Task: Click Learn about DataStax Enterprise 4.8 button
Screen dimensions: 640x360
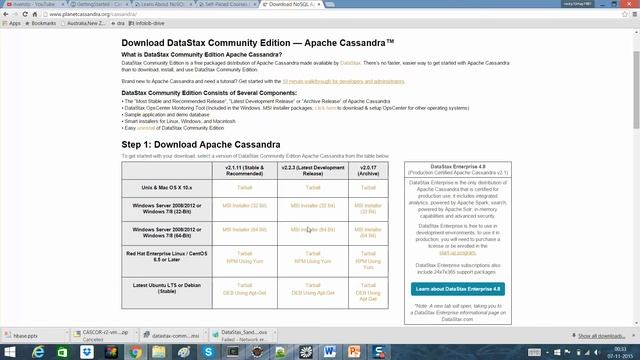Action: point(458,289)
